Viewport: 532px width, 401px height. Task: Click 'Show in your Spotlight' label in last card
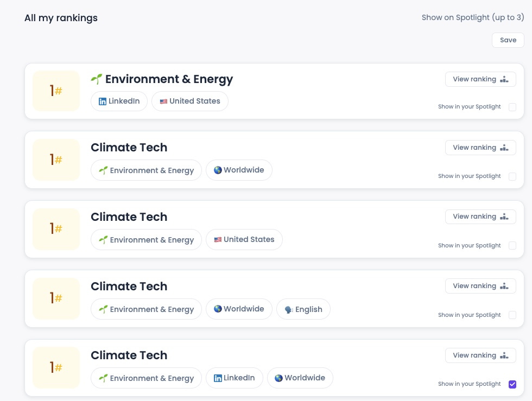[469, 384]
